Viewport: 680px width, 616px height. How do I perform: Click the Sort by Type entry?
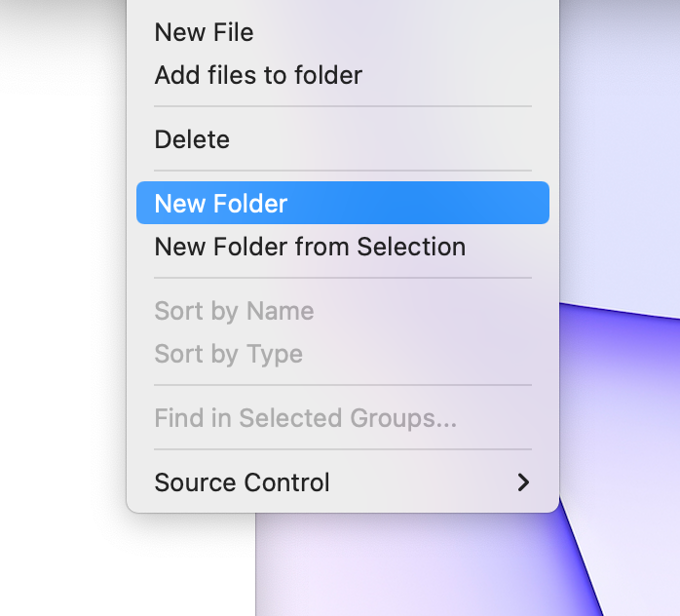point(228,354)
